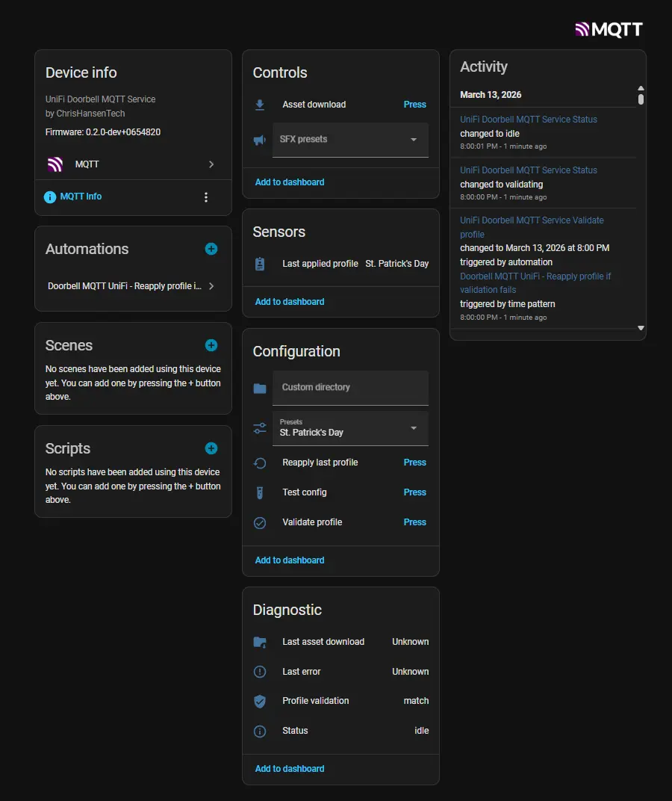Screen dimensions: 672x801
Task: Click the Custom directory folder icon
Action: click(x=260, y=387)
